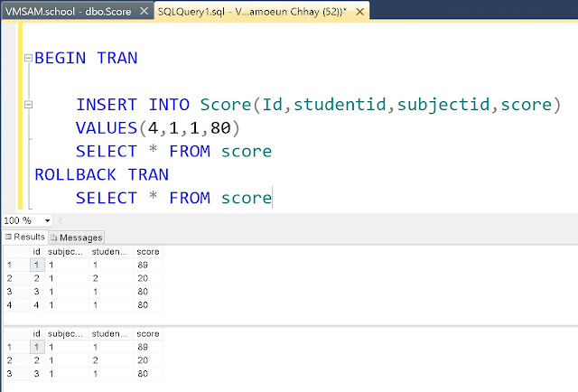Select row 4 header in the first grid
The width and height of the screenshot is (578, 392).
(16, 305)
